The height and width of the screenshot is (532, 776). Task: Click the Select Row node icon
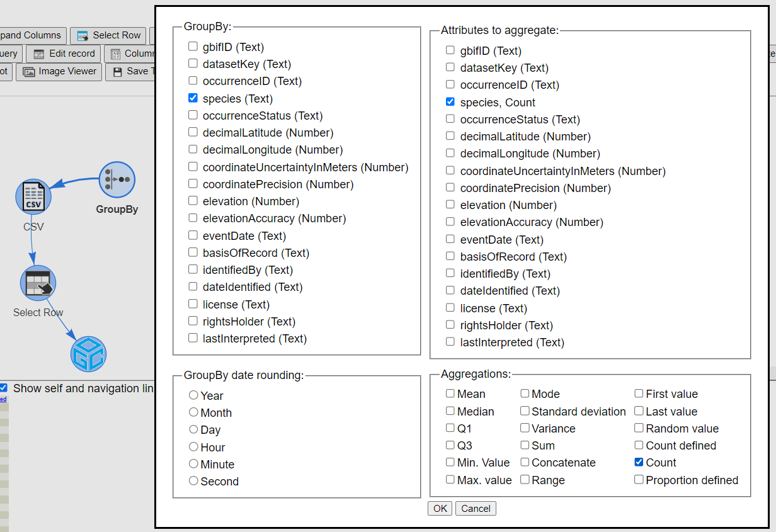[x=38, y=283]
